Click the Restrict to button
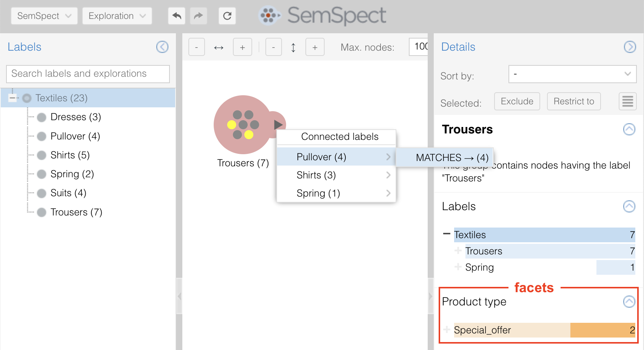Image resolution: width=644 pixels, height=350 pixels. pos(573,101)
